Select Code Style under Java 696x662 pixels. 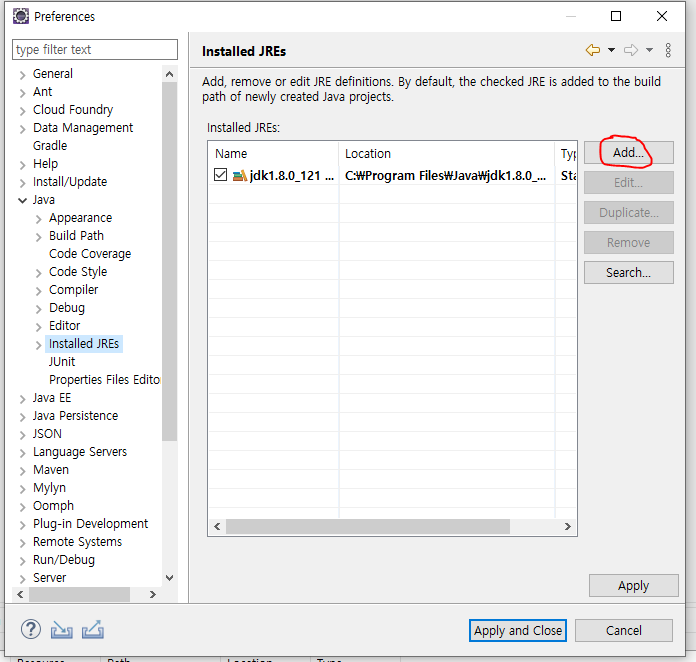78,271
